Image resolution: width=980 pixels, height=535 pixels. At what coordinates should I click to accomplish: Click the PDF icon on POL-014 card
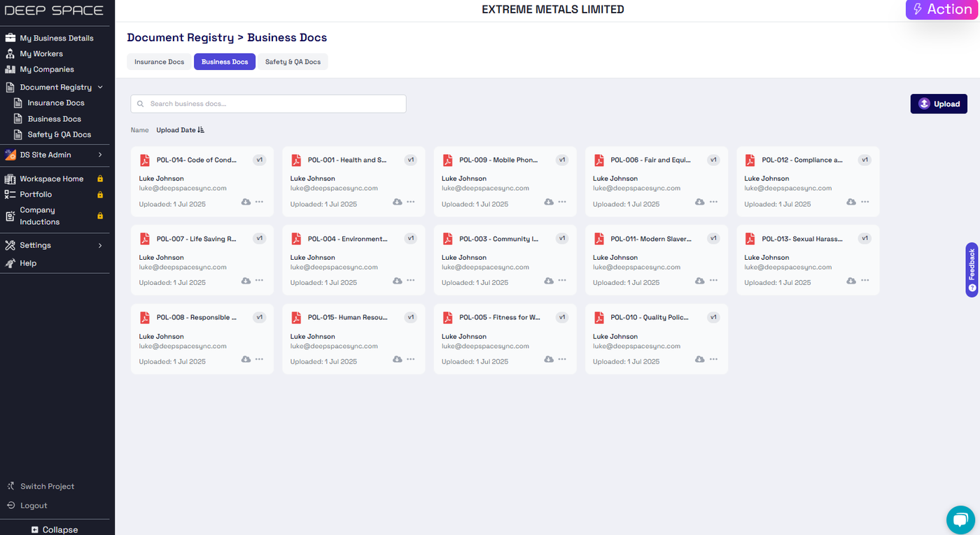pos(145,160)
